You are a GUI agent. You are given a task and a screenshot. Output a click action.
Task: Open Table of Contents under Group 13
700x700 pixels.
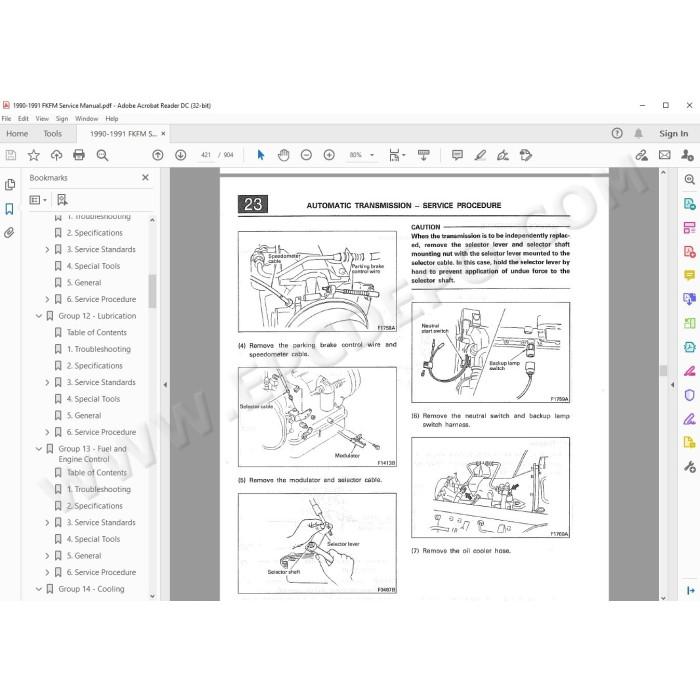(97, 473)
